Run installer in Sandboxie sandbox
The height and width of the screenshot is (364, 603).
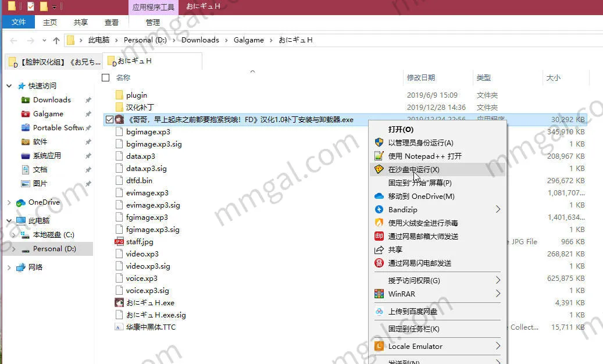419,169
